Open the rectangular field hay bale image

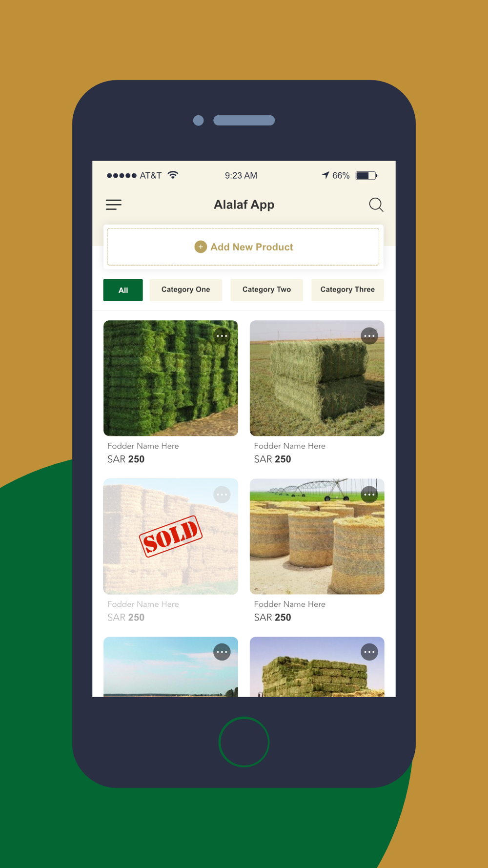pos(317,378)
